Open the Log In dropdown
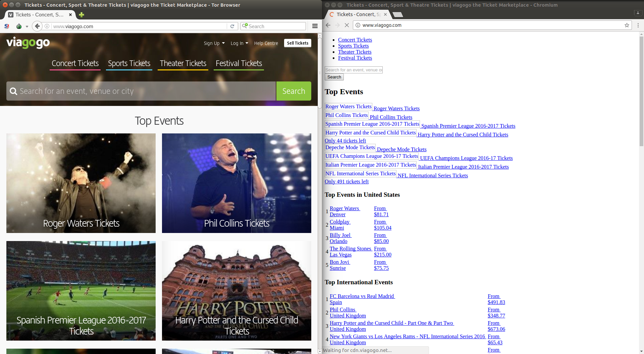 tap(239, 43)
